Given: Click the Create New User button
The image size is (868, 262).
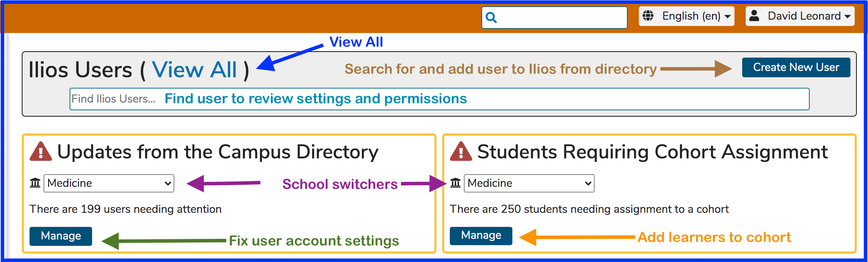Looking at the screenshot, I should click(x=796, y=67).
